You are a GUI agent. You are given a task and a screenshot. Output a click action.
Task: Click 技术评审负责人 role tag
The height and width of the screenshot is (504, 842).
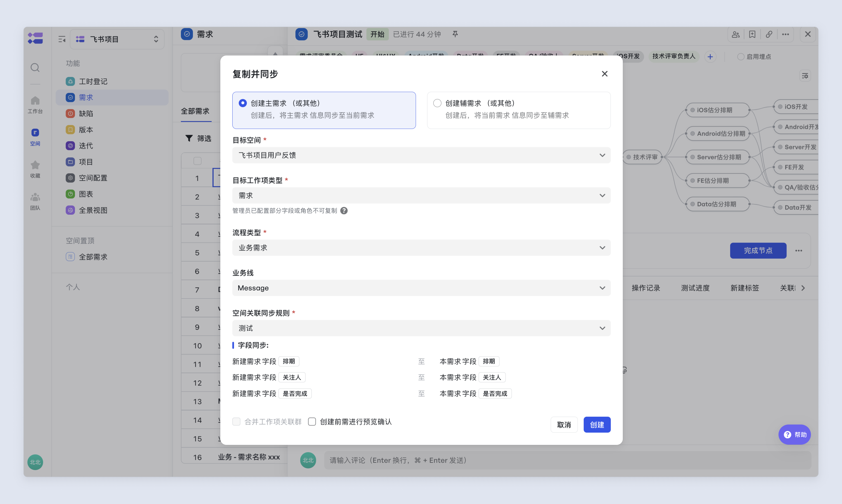674,56
